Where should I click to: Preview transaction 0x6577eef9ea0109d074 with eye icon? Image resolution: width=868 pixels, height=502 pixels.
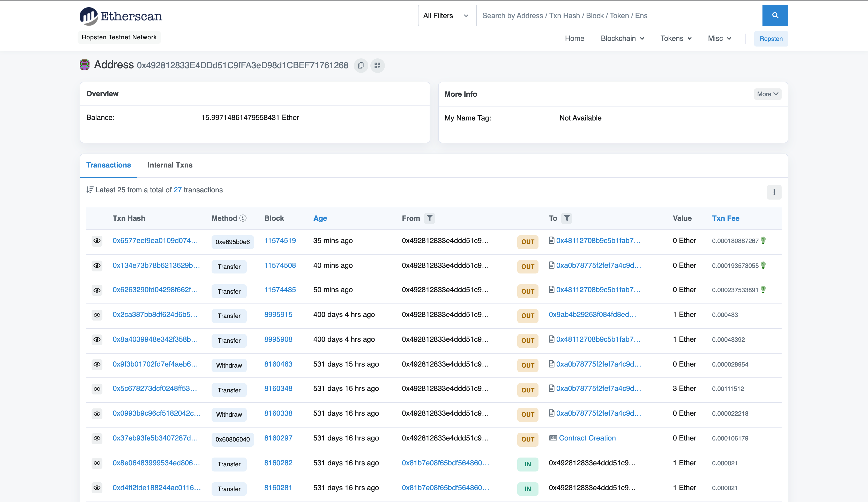pyautogui.click(x=97, y=241)
